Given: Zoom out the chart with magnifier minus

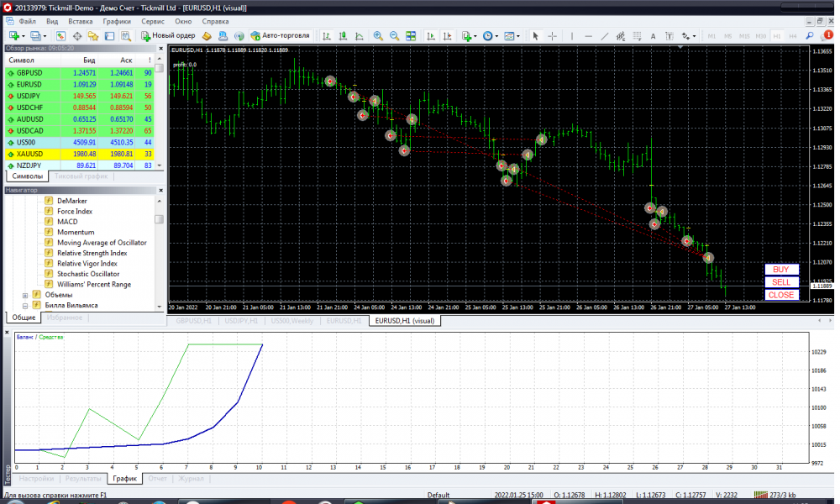Looking at the screenshot, I should (394, 36).
